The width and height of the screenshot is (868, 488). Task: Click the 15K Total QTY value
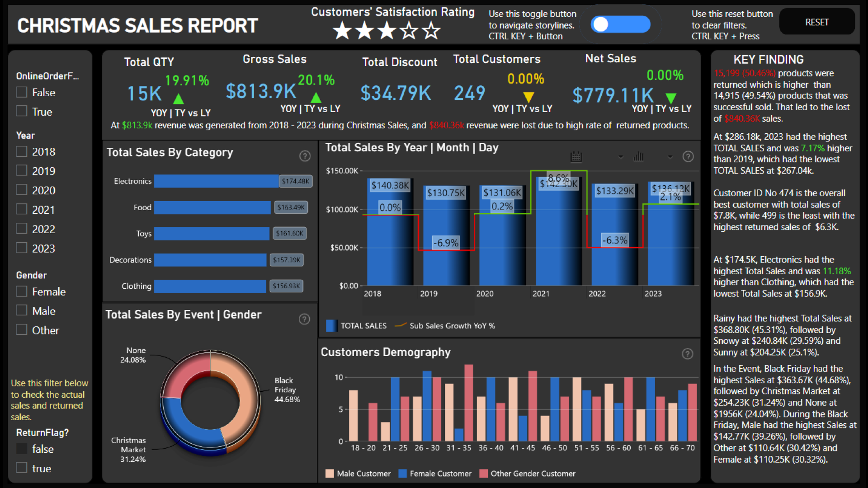[144, 94]
